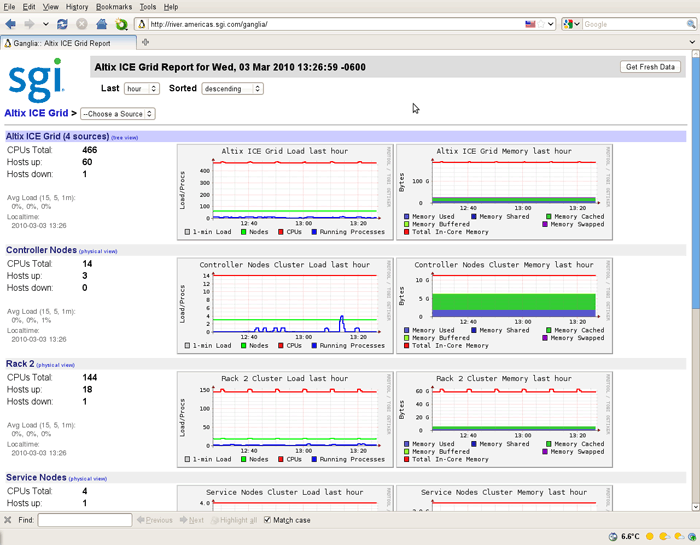Viewport: 700px width, 545px height.
Task: Open the Controller Nodes Cluster Memory graph
Action: (x=504, y=306)
